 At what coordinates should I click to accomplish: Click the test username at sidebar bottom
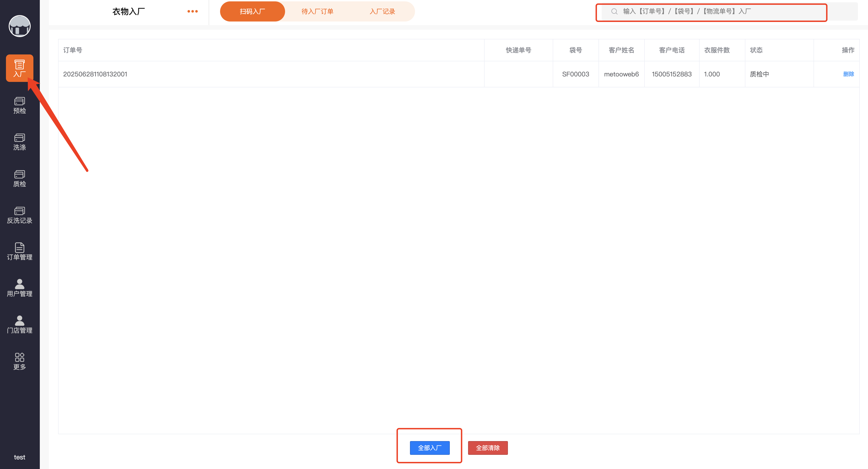19,457
